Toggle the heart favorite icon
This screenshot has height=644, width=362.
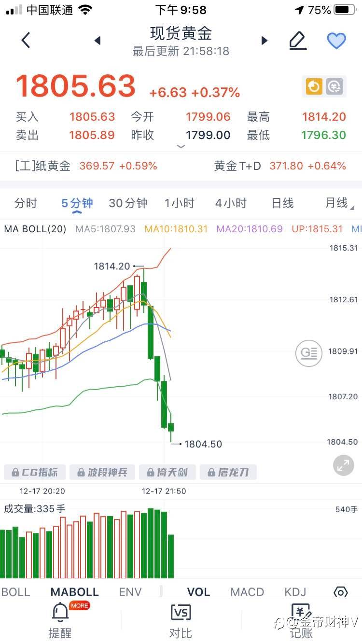tap(336, 41)
